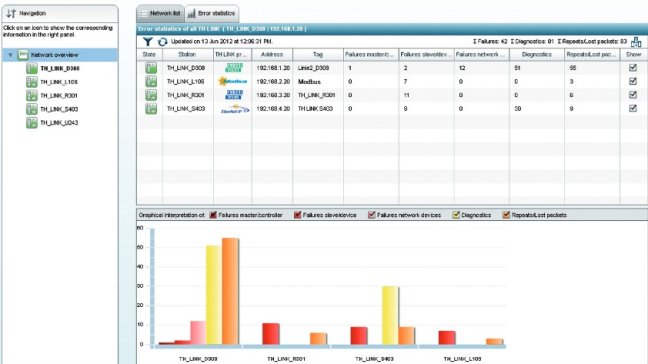Screen dimensions: 648x364
Task: Sort by Failures network column header
Action: pyautogui.click(x=482, y=55)
